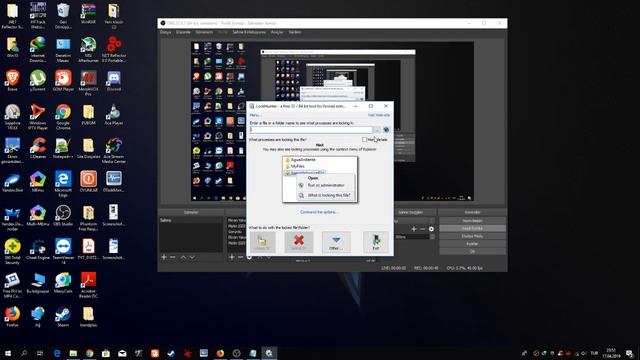This screenshot has width=640, height=360.
Task: Launch uTorrent from the desktop
Action: [x=38, y=80]
